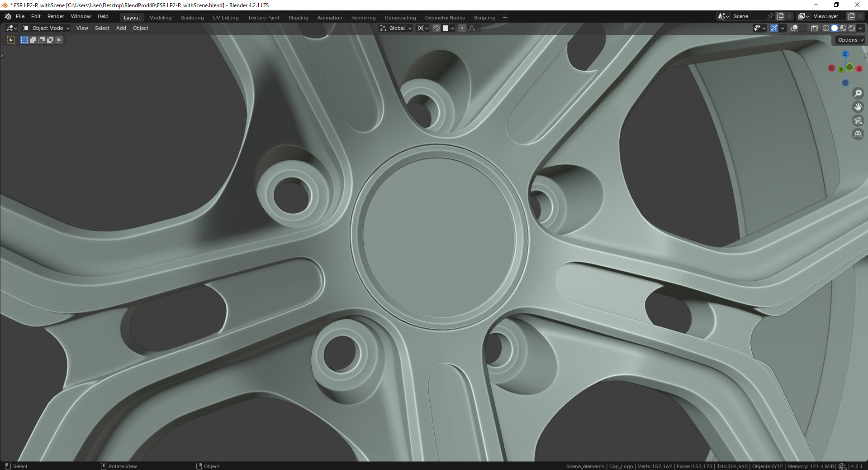The width and height of the screenshot is (868, 470).
Task: Open the Edit menu
Action: coord(36,16)
